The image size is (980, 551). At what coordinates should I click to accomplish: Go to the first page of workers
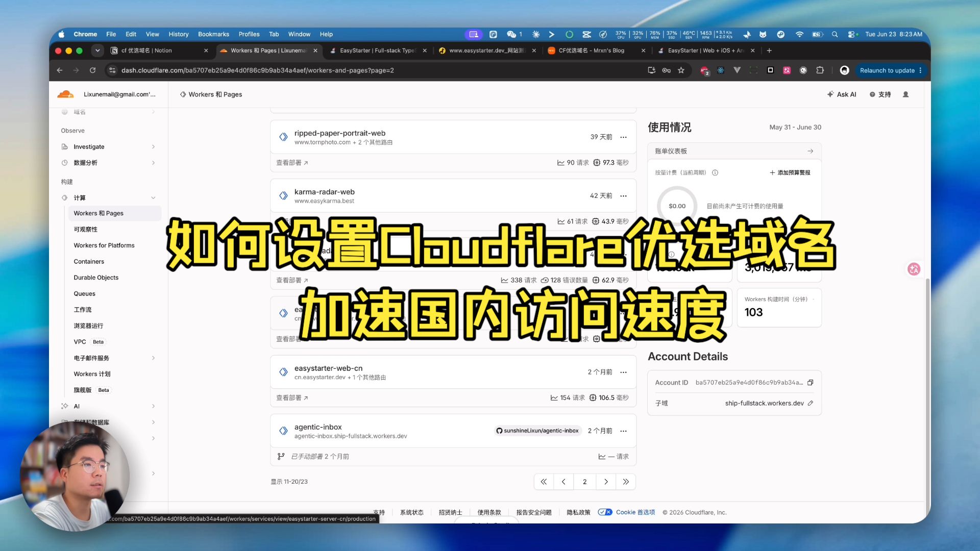pos(544,482)
